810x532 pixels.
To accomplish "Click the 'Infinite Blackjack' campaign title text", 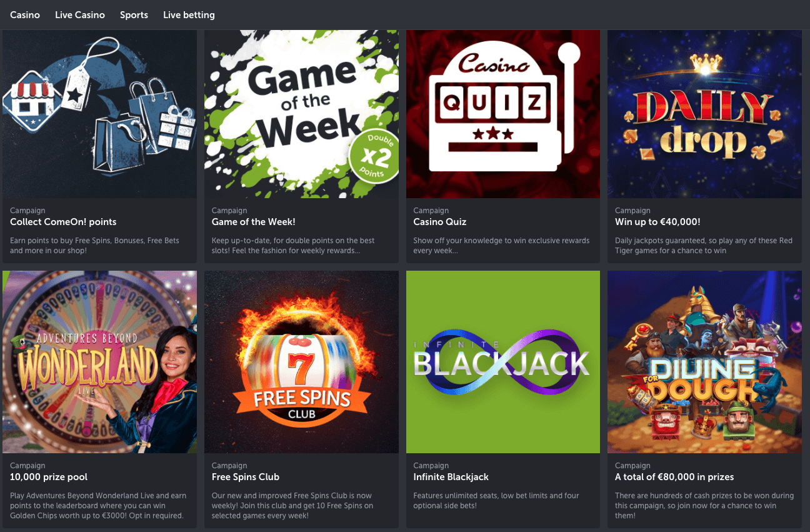I will pos(451,477).
